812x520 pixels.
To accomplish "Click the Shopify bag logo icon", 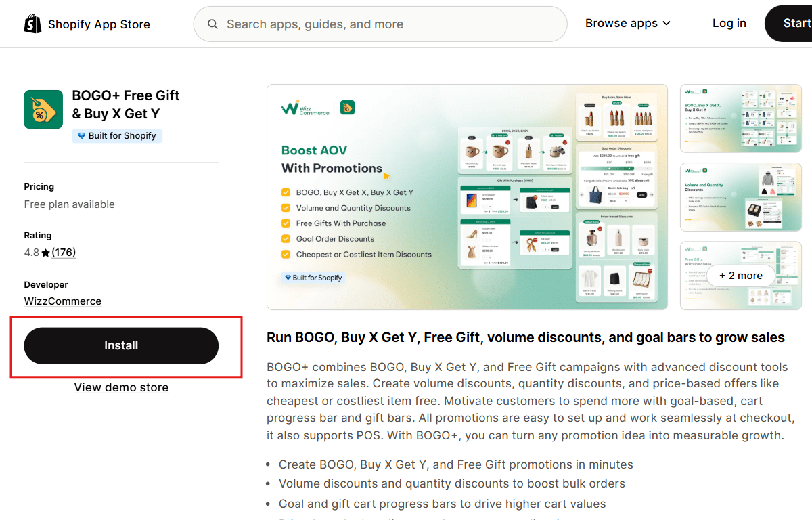I will [x=32, y=24].
